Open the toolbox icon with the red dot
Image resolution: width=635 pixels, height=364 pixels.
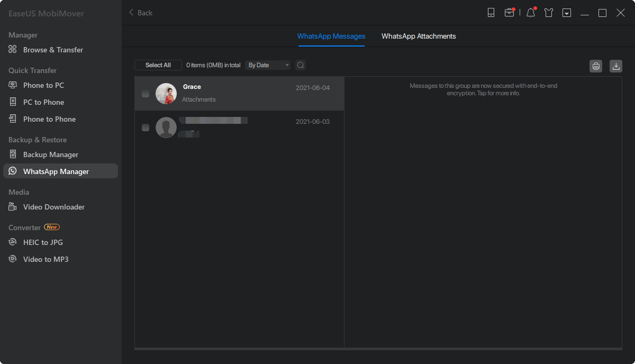click(x=509, y=13)
